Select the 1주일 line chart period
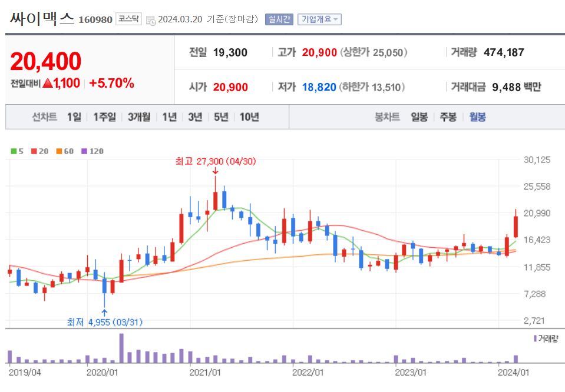This screenshot has height=392, width=565. pos(104,117)
